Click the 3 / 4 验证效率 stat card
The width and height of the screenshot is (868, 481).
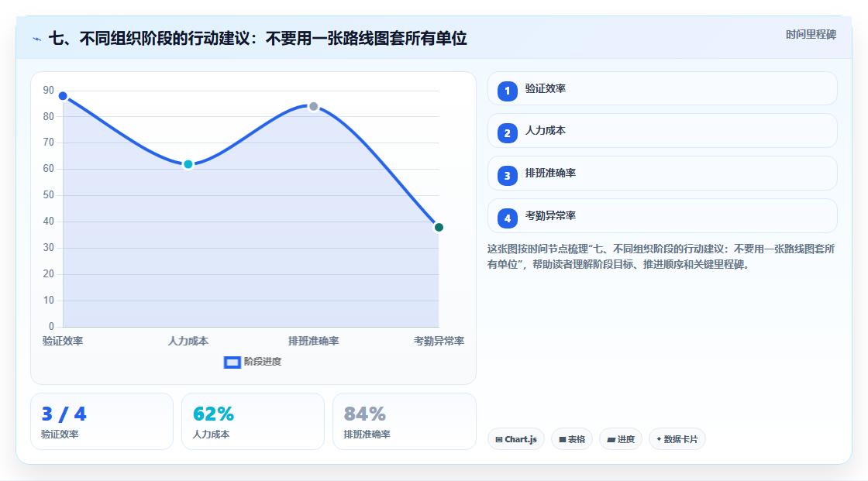pos(102,421)
